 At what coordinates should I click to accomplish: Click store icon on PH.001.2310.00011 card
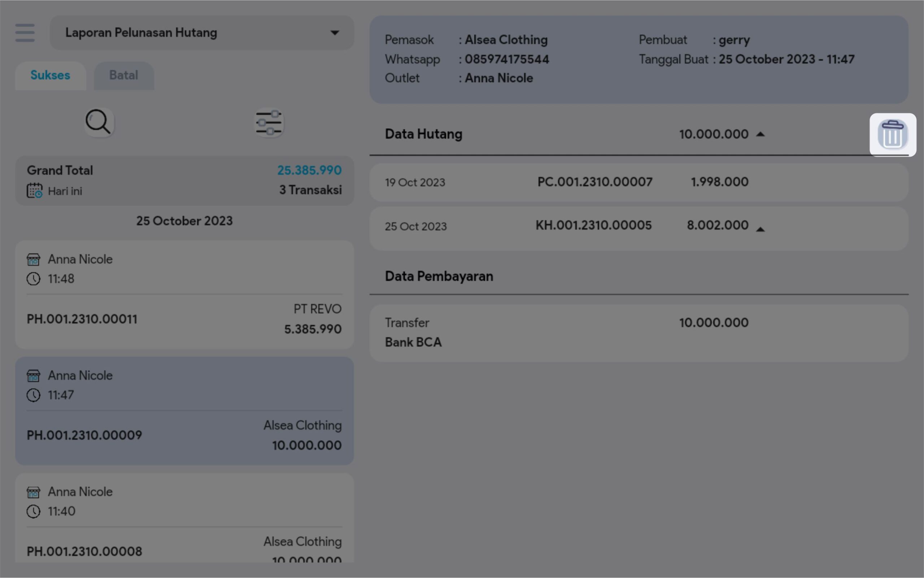(33, 260)
